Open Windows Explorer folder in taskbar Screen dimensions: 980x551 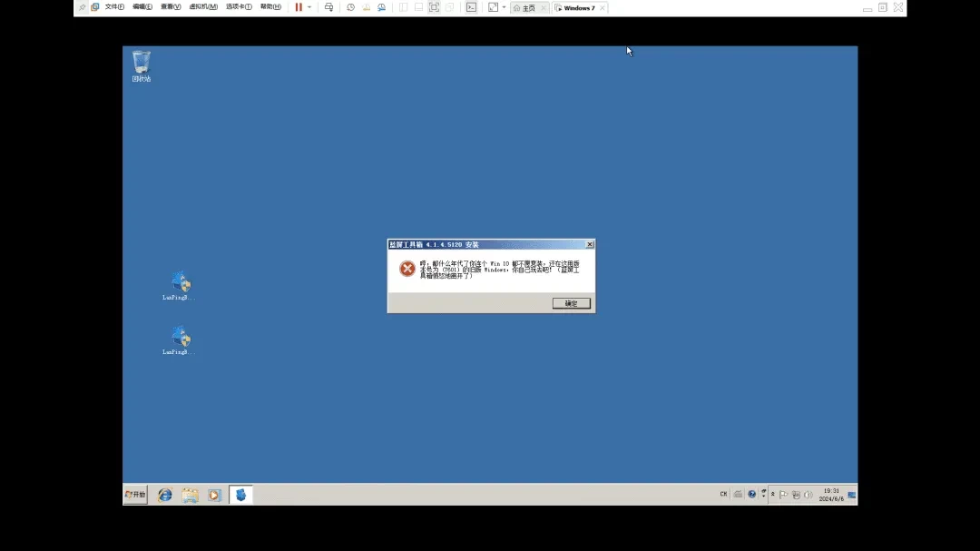(190, 495)
